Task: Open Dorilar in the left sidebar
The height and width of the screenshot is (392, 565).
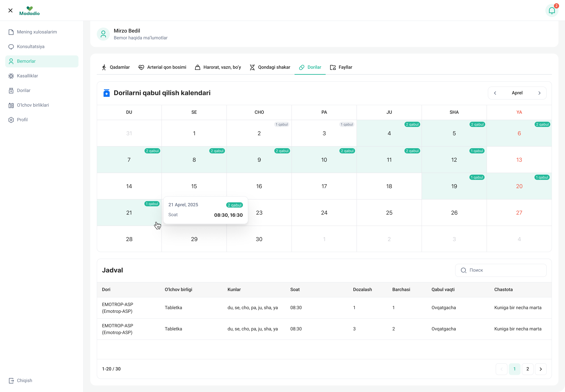Action: [24, 91]
